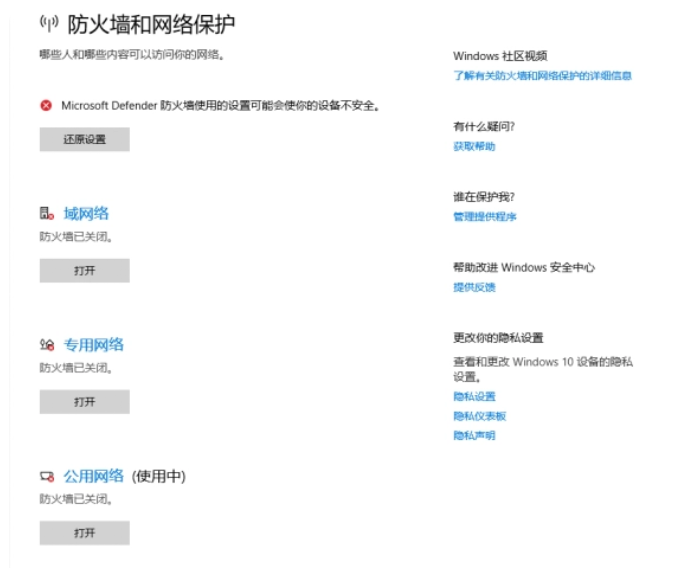Screen dimensions: 675x568
Task: Open 了解有关防火墙和网络保护的详细信息 link
Action: (x=542, y=76)
